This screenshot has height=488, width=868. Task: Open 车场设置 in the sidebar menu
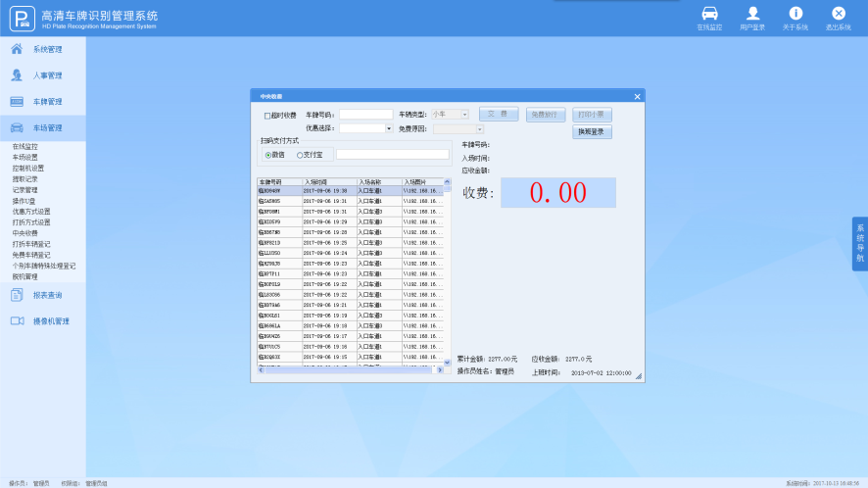[25, 157]
